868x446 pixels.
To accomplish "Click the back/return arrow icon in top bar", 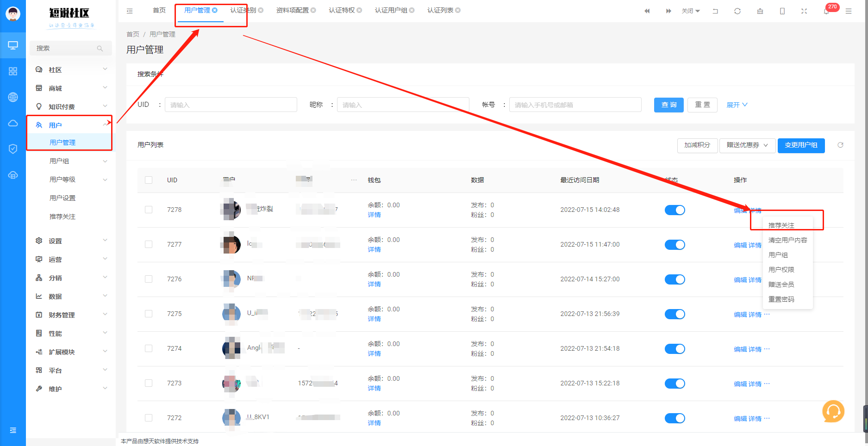I will click(715, 11).
